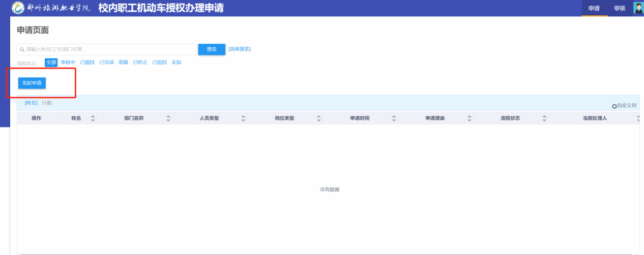Screen dimensions: 644x255
Task: Filter by 审核中 status
Action: point(68,62)
